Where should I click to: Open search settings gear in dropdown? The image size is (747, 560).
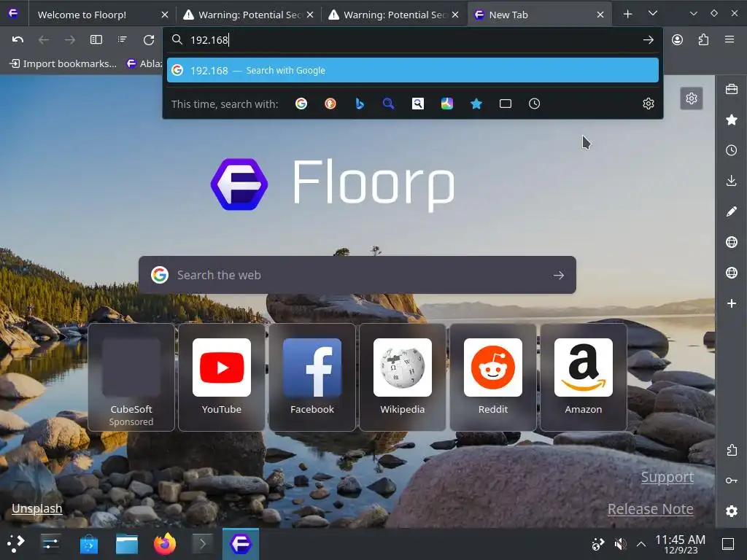coord(649,104)
